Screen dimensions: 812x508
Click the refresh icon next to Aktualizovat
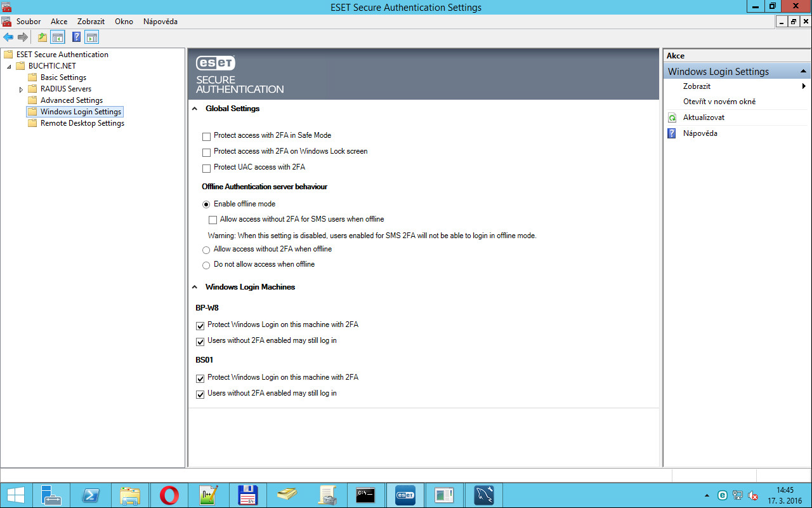672,117
